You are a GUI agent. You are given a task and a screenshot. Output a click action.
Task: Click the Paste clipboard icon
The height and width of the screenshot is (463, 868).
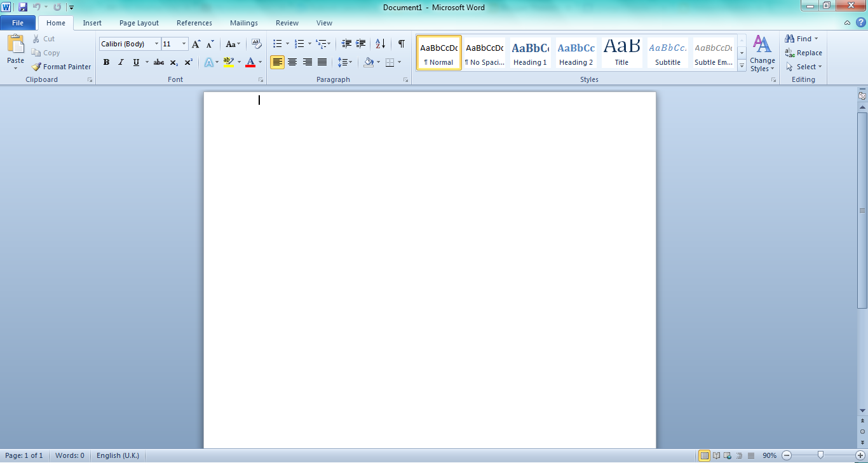[x=15, y=44]
